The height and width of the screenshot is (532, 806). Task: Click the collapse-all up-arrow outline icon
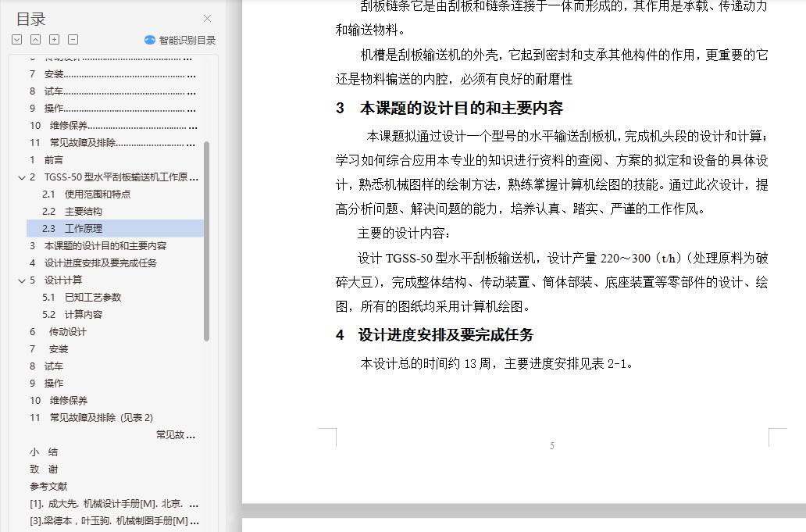click(x=35, y=40)
